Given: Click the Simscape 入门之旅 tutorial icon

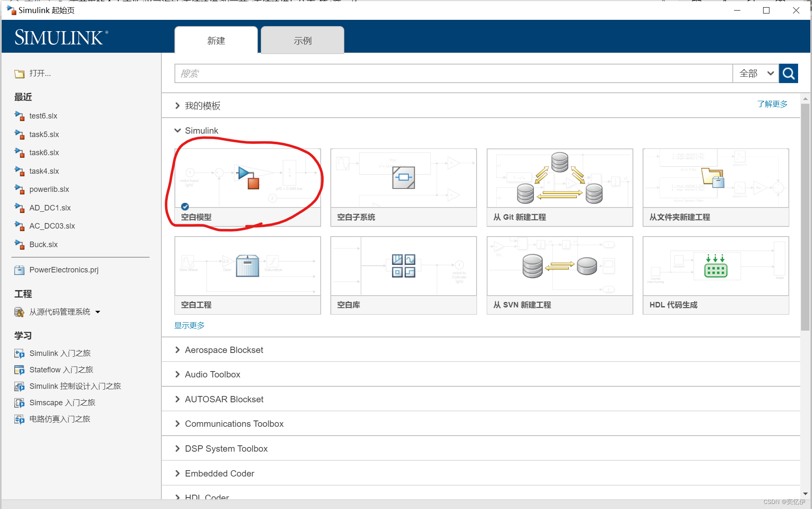Looking at the screenshot, I should [x=19, y=403].
